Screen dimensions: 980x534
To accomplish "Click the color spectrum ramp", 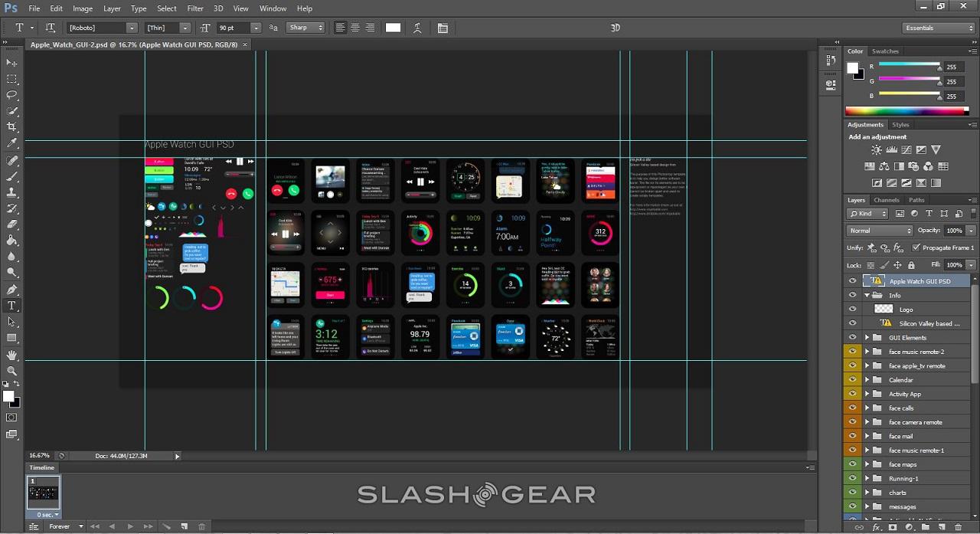I will click(906, 111).
